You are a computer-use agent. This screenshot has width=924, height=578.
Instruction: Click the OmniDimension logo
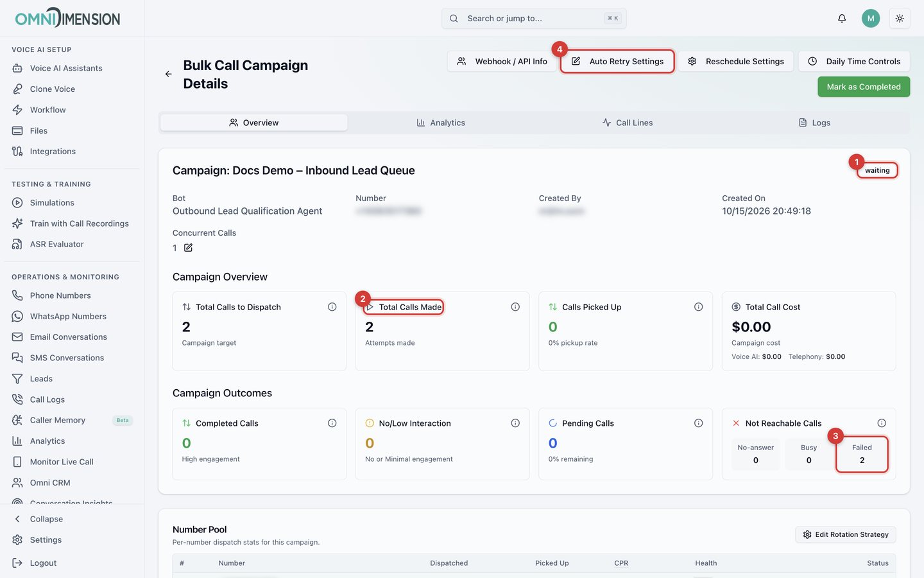[x=67, y=18]
